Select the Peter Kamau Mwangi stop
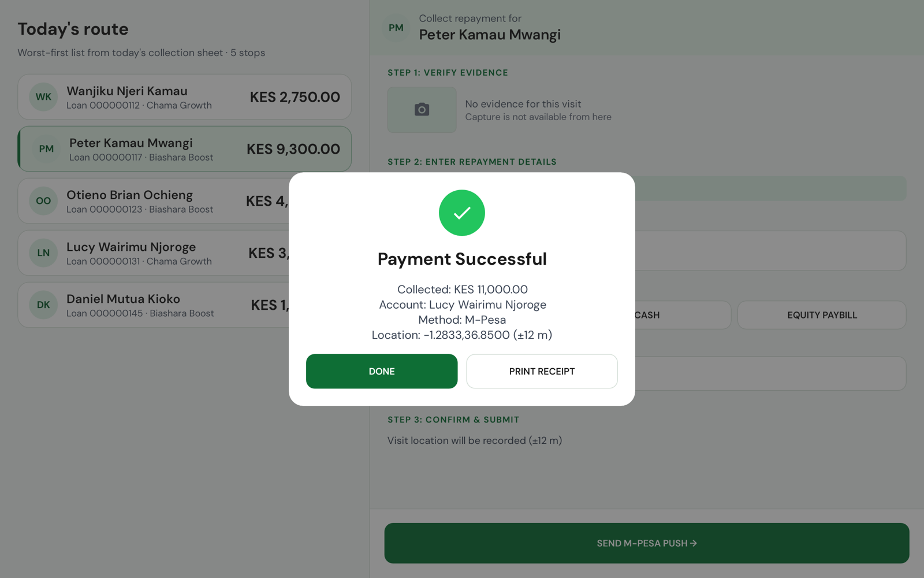The width and height of the screenshot is (924, 578). (x=184, y=149)
